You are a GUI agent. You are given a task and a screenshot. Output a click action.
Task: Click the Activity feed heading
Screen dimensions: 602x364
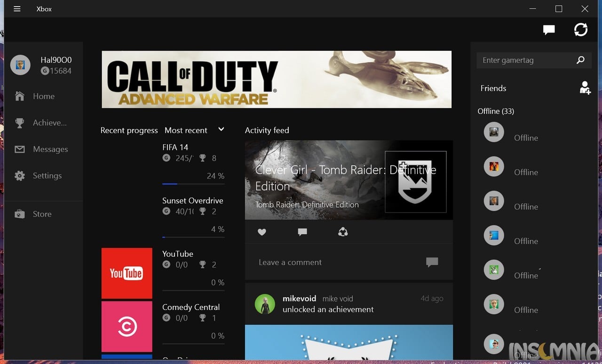coord(267,130)
